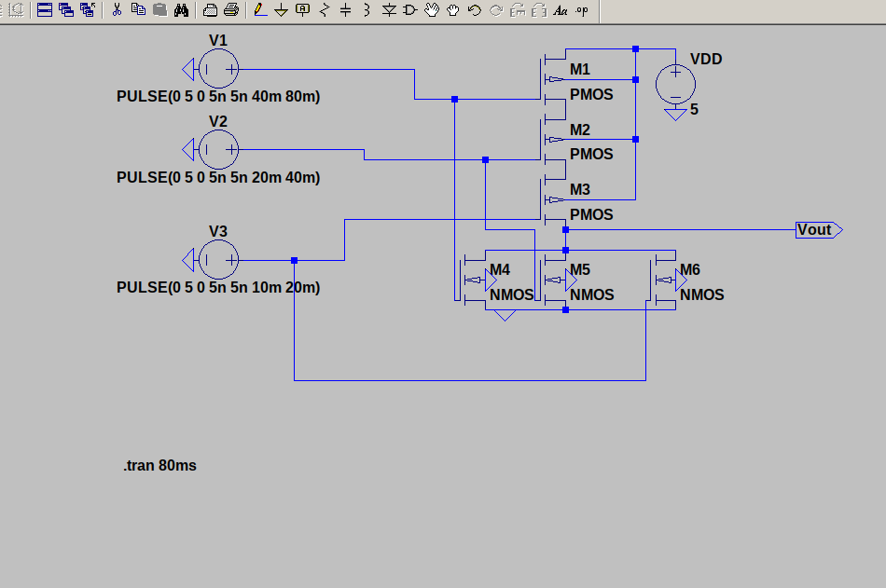Select the Label Net tool

[x=303, y=11]
